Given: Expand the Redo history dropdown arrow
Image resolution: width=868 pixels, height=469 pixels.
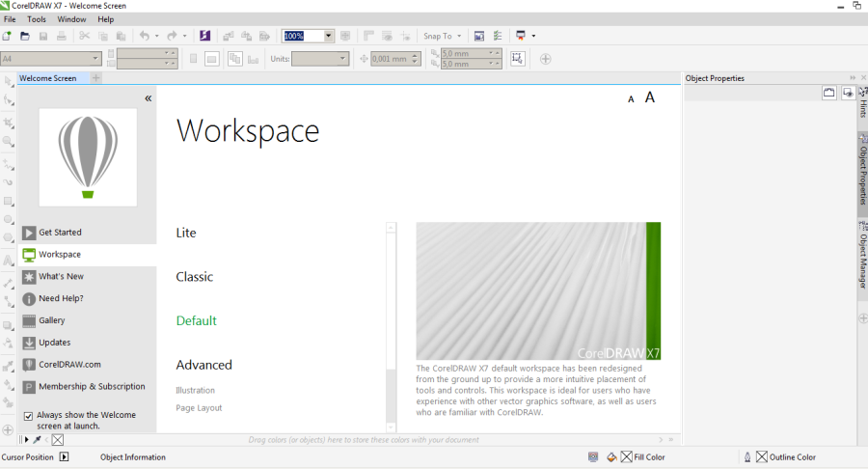Looking at the screenshot, I should pos(184,36).
